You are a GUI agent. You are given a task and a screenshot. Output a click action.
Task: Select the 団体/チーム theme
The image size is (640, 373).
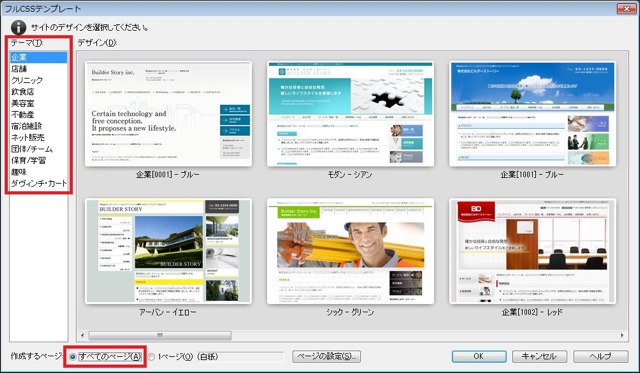(39, 149)
